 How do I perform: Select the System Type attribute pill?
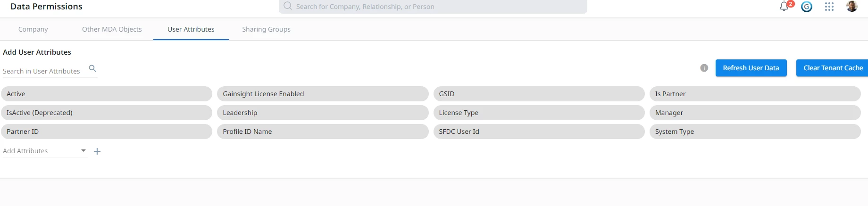755,132
